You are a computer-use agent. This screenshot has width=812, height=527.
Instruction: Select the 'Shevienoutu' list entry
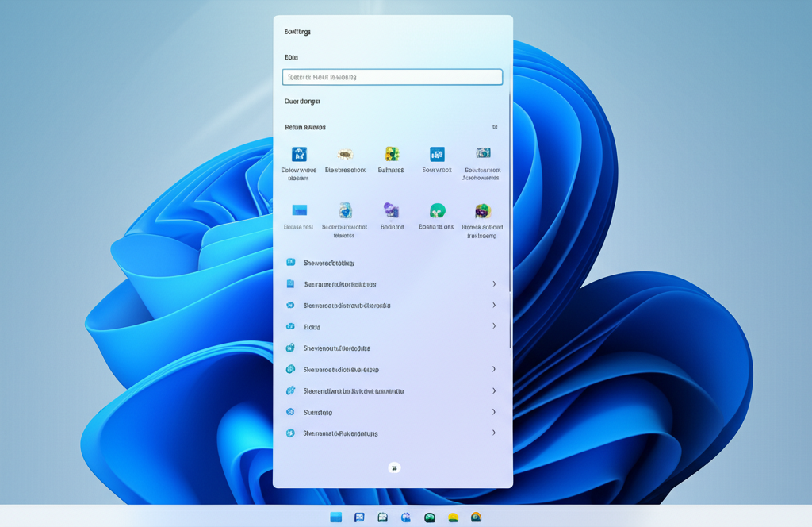[x=337, y=348]
